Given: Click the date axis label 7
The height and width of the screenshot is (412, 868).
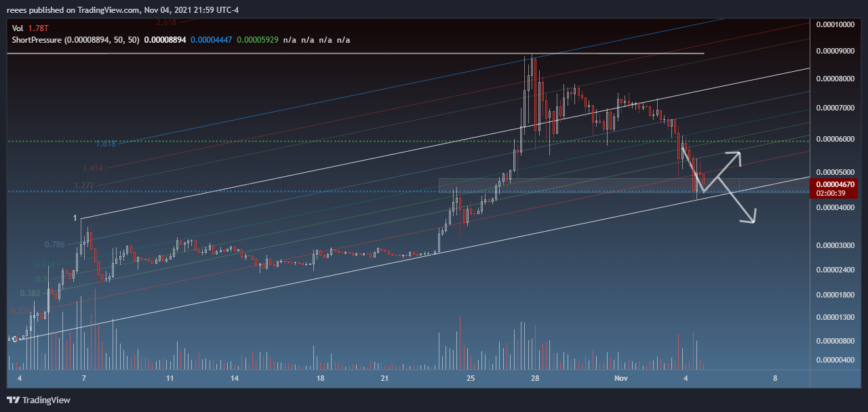Looking at the screenshot, I should [x=83, y=378].
